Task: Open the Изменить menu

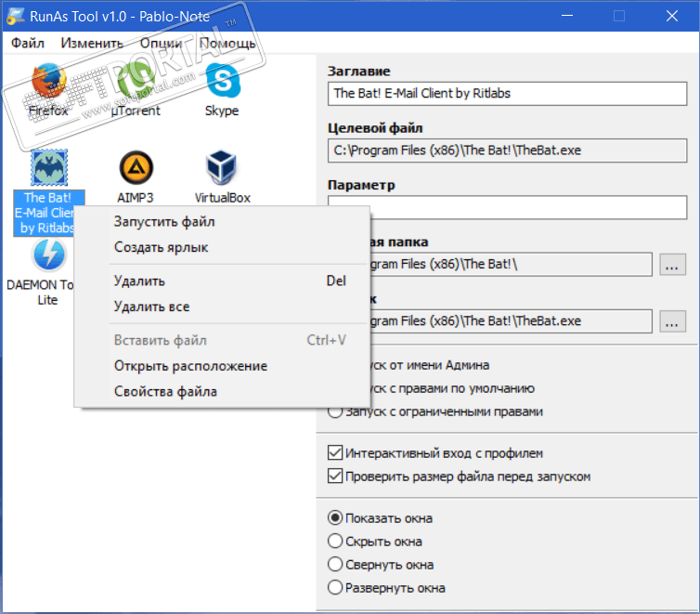Action: (x=92, y=44)
